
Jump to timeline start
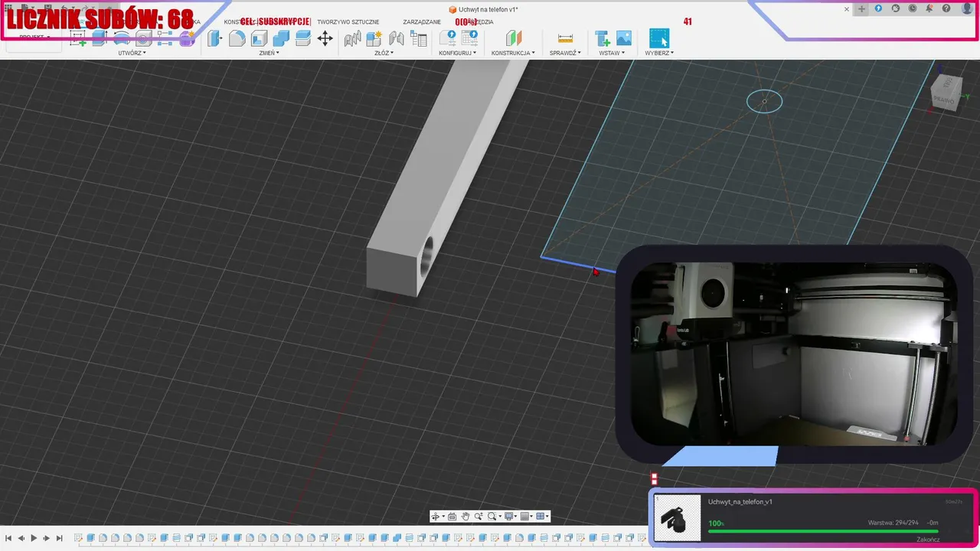pos(8,539)
